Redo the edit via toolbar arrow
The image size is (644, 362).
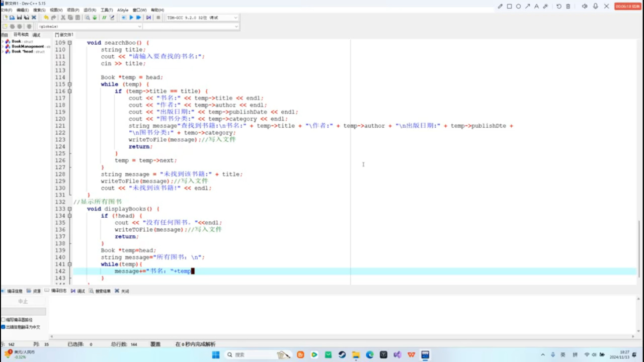click(x=53, y=18)
